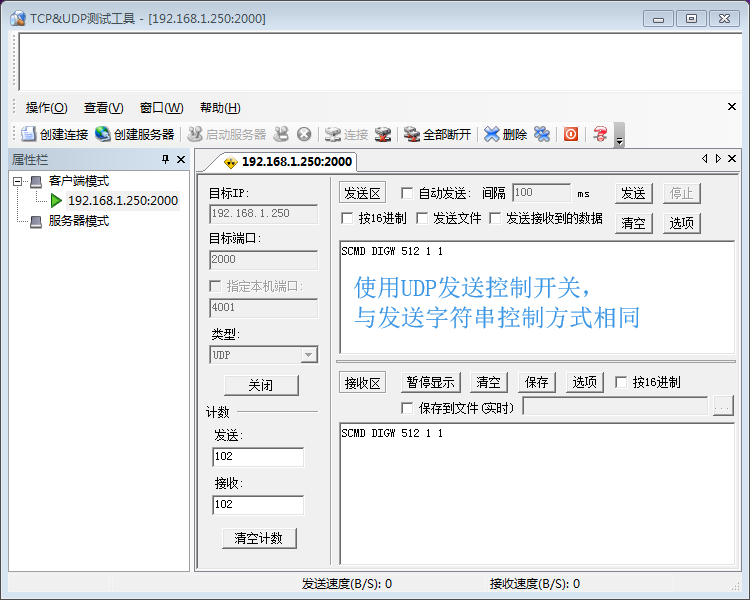Select the 192.168.1.250:2000 connection in the tree
This screenshot has width=750, height=600.
pyautogui.click(x=123, y=200)
